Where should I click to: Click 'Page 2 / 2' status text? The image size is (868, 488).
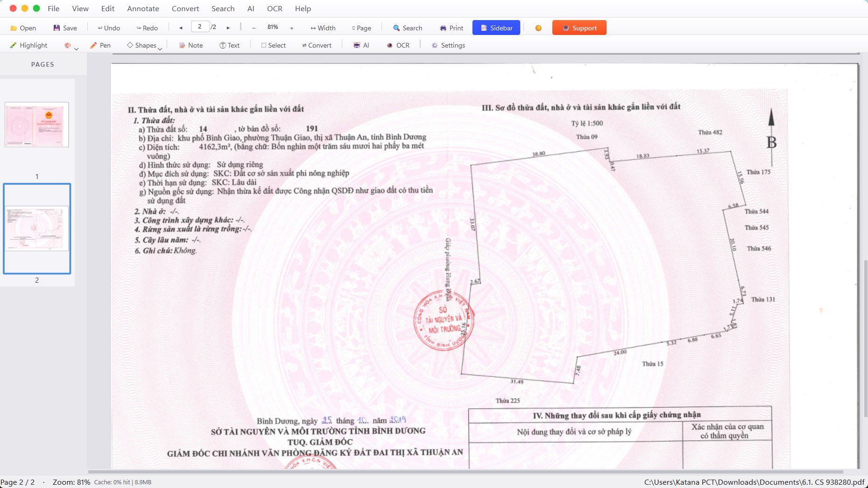tap(18, 482)
